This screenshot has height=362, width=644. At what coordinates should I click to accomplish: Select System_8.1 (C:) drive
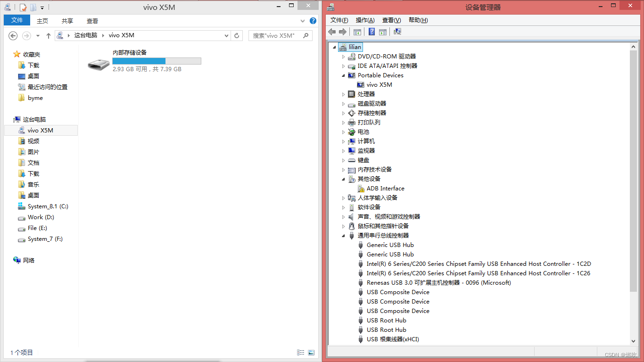click(48, 206)
